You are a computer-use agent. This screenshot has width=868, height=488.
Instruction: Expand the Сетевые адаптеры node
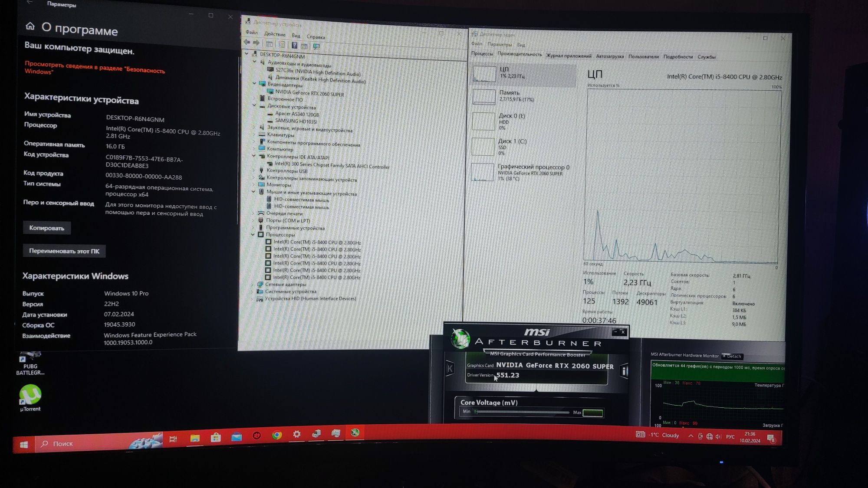coord(253,284)
